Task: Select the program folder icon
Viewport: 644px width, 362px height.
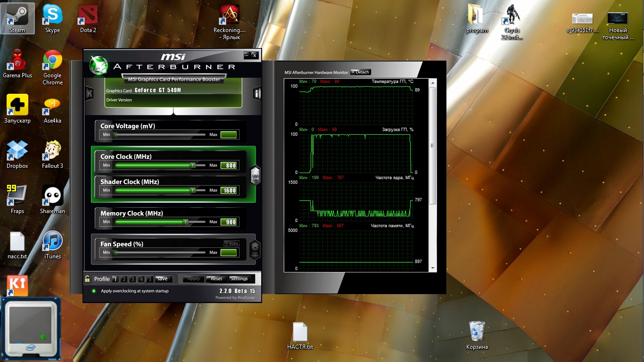Action: point(477,18)
